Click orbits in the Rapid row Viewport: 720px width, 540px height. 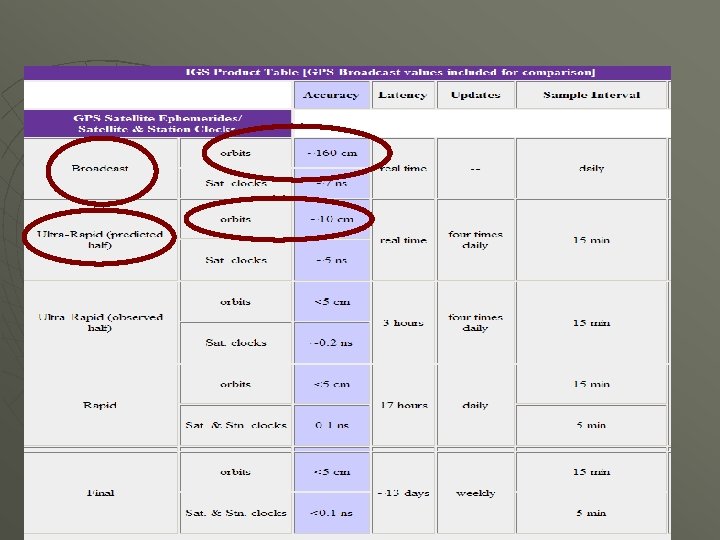pos(236,384)
